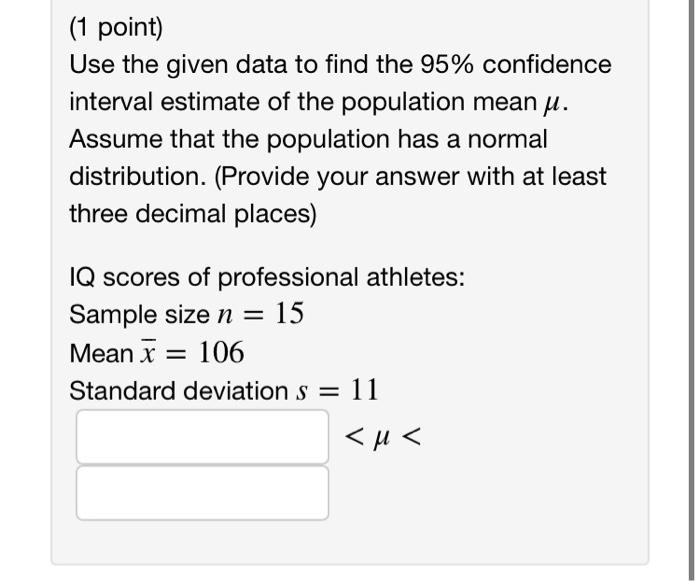This screenshot has height=581, width=700.
Task: Click the upper bound answer input box
Action: 202,493
